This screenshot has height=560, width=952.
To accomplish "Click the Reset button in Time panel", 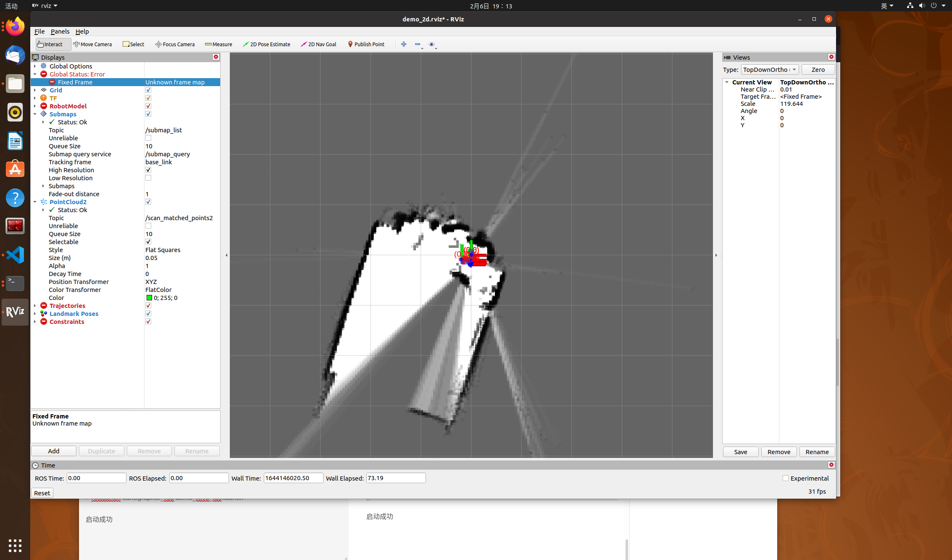I will click(42, 492).
